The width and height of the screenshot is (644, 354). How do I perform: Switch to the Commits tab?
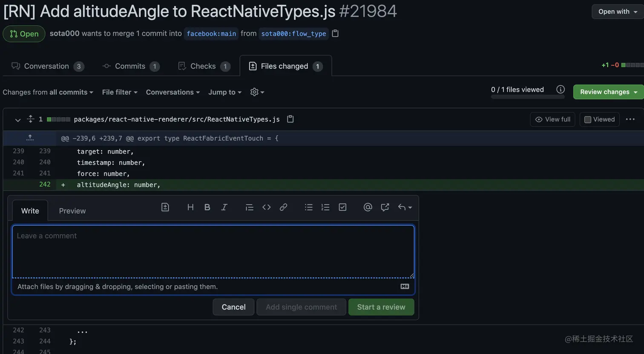point(131,66)
